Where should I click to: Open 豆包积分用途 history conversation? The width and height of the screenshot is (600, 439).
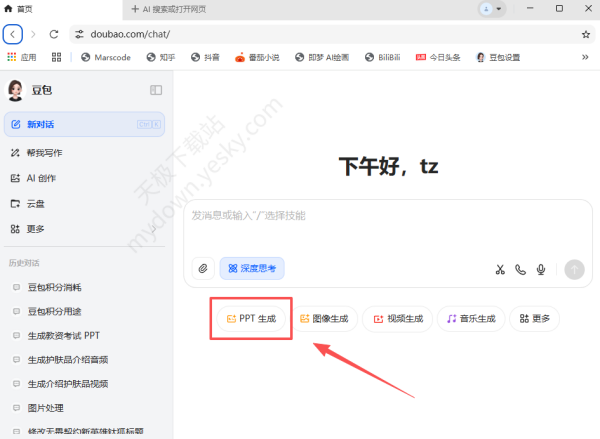tap(62, 311)
